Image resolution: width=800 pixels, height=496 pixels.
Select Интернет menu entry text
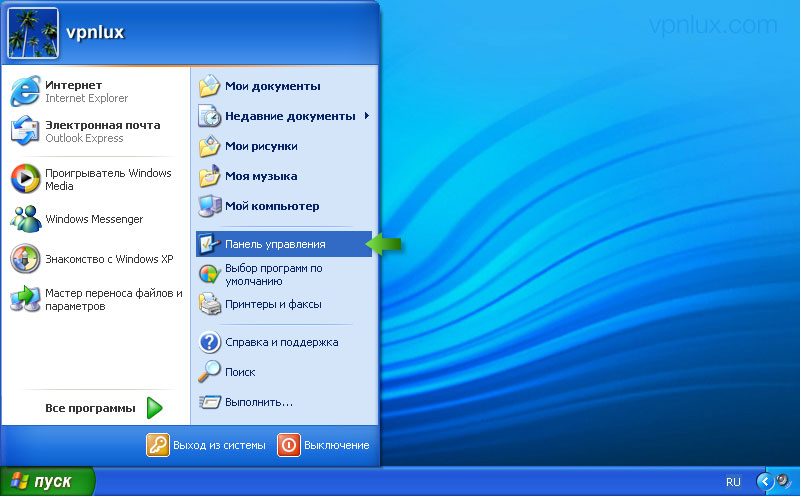tap(73, 85)
